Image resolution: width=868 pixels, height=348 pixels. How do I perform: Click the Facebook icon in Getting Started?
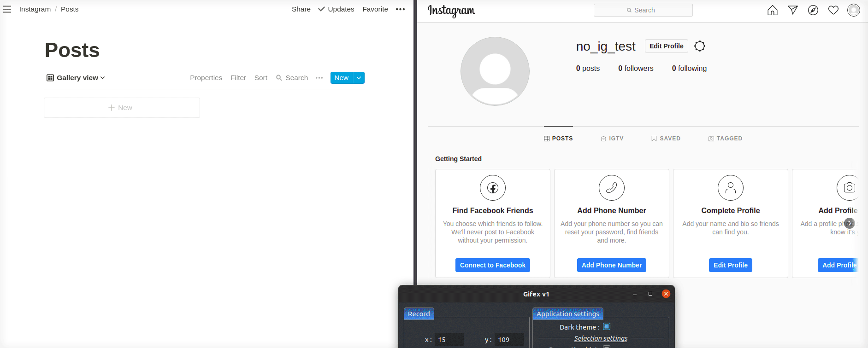coord(493,188)
